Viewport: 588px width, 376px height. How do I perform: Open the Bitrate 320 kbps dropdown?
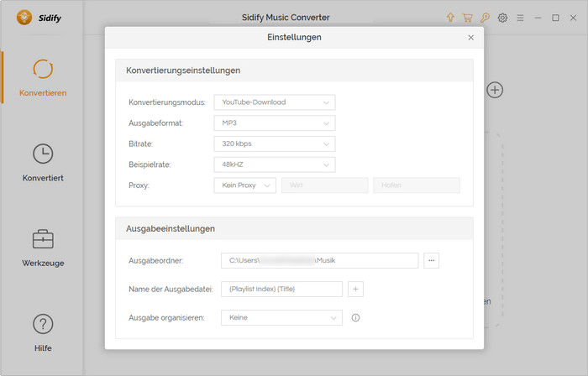275,144
